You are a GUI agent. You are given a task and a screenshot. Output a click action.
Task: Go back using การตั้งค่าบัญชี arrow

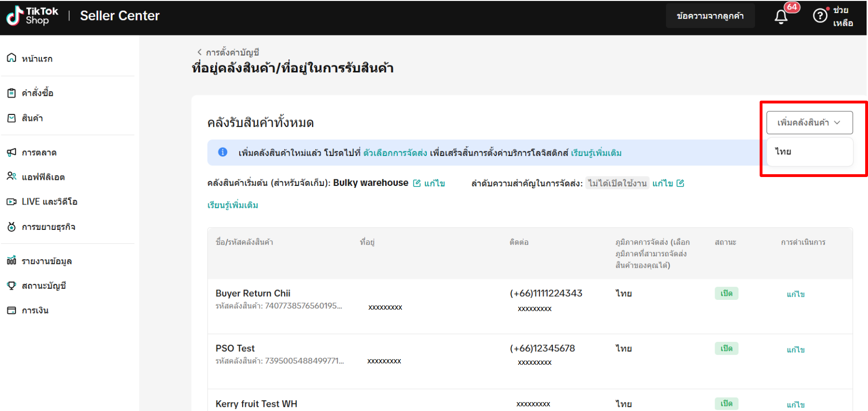tap(200, 52)
